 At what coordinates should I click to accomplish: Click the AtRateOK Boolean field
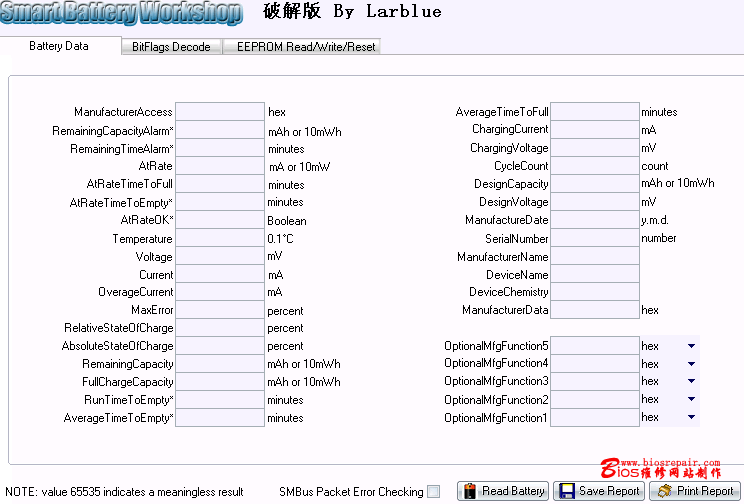tap(220, 220)
